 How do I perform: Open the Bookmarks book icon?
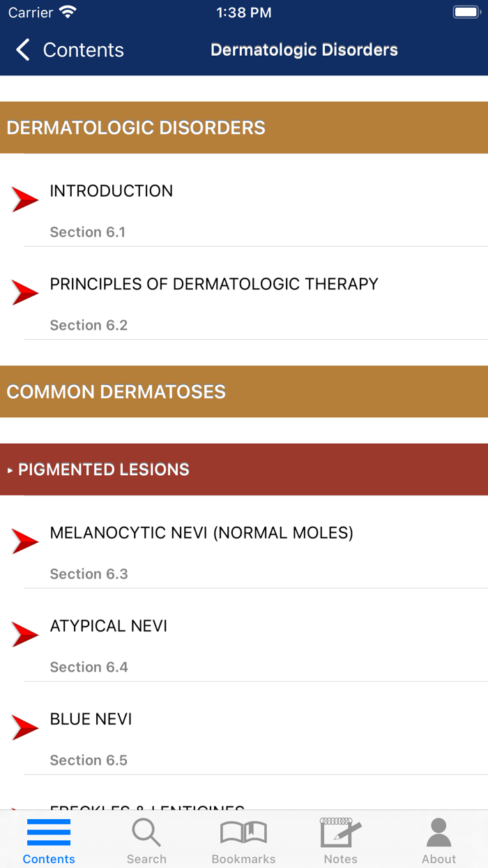[x=243, y=832]
